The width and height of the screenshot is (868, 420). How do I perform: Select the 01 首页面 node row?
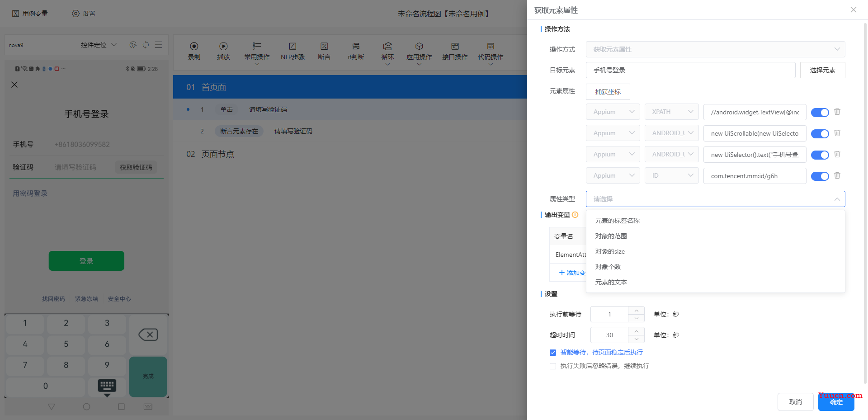350,87
